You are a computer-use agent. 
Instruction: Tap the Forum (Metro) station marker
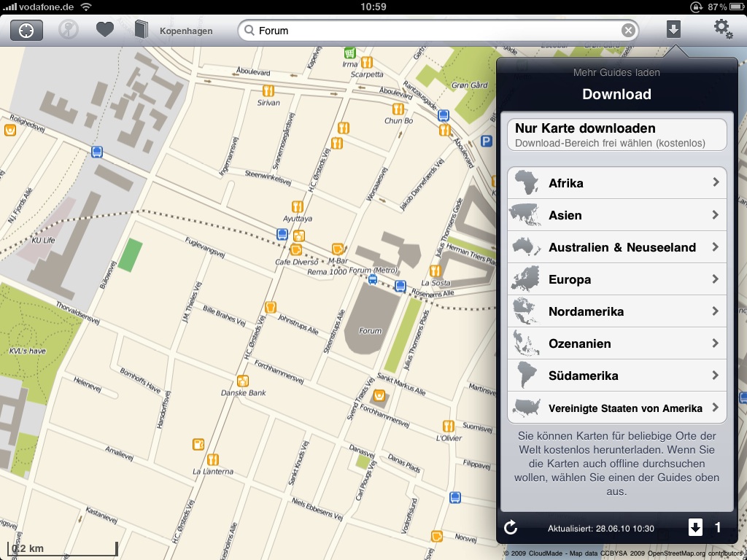click(x=373, y=279)
